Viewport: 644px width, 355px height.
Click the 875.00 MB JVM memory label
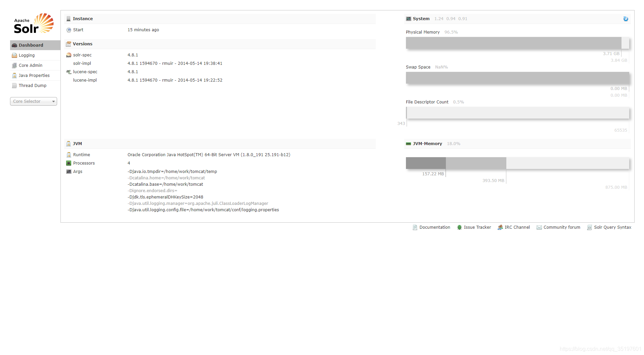coord(616,187)
